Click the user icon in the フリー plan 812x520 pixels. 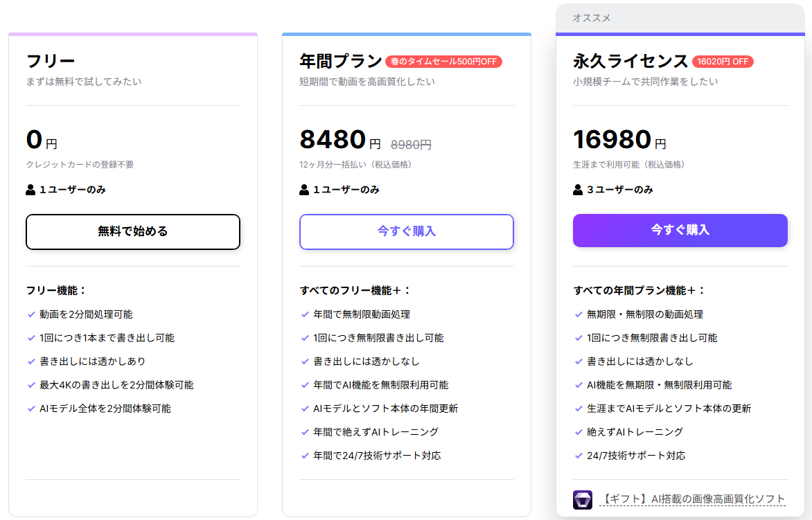pos(30,190)
